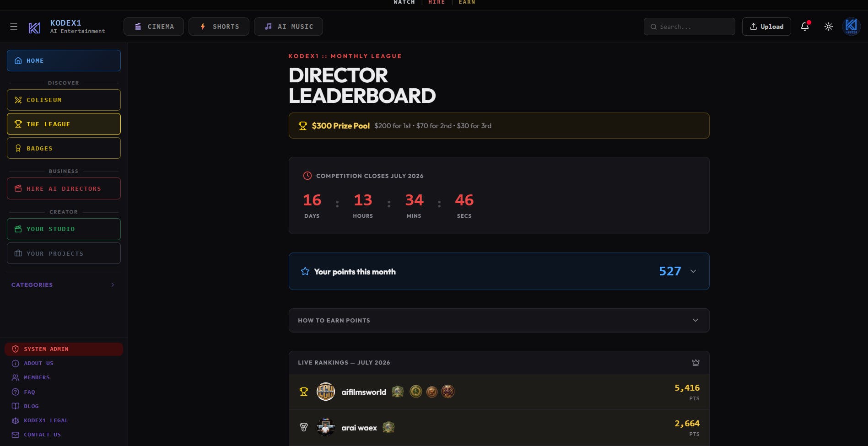Click the gold trophy icon for first rank

(x=304, y=392)
